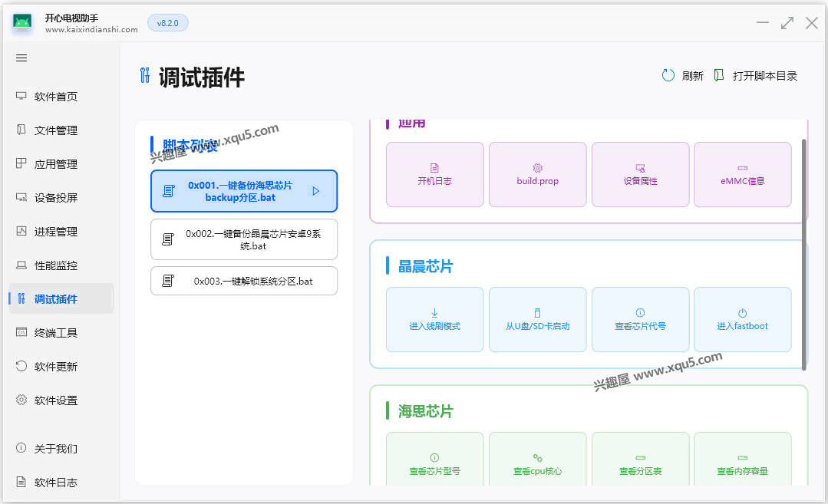Run script 0x001 with play arrow
The image size is (828, 504).
(x=315, y=191)
